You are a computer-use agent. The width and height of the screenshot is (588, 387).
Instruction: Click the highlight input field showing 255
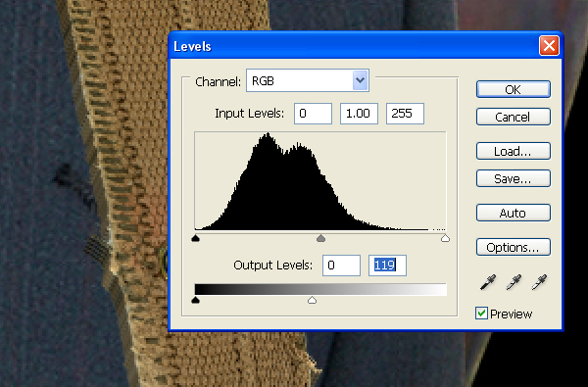405,114
